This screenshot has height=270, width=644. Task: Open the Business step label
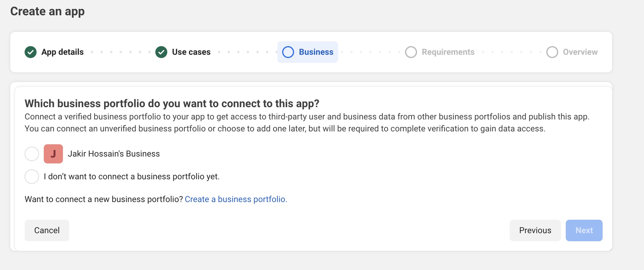(x=316, y=52)
